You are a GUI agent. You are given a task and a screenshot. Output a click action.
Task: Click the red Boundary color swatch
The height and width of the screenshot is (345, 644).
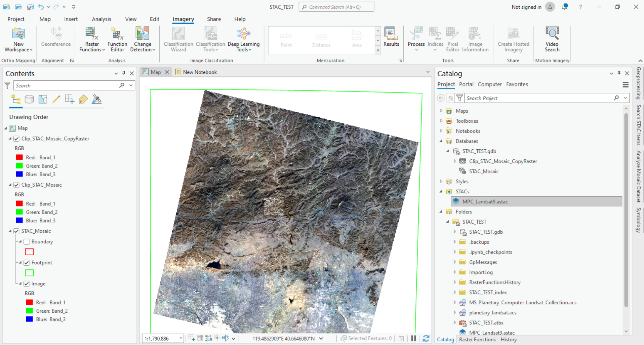pos(29,252)
